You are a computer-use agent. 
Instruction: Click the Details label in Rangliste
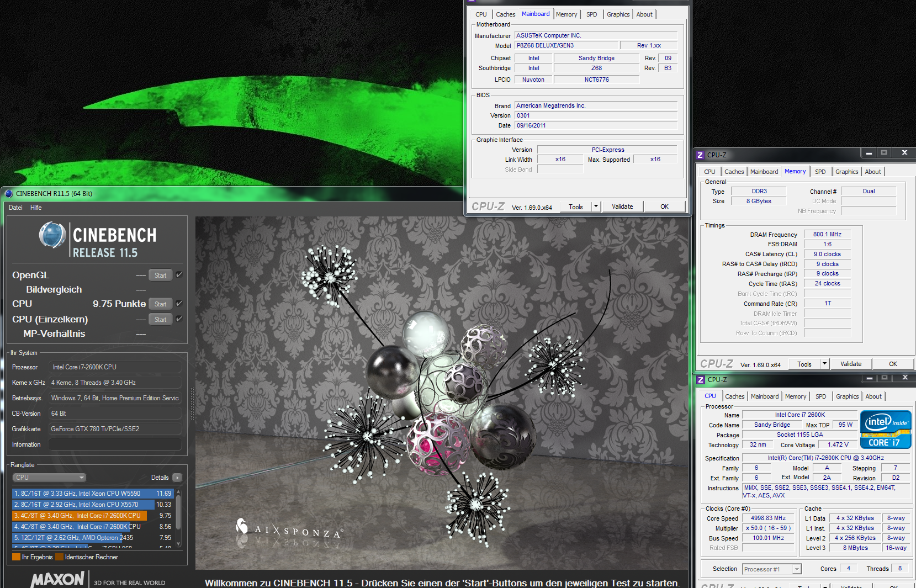click(x=160, y=478)
